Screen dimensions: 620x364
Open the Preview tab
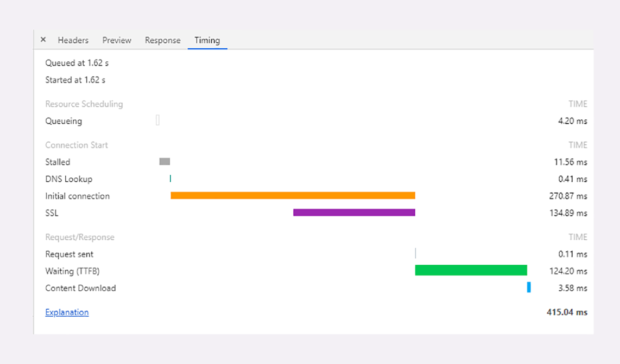117,40
